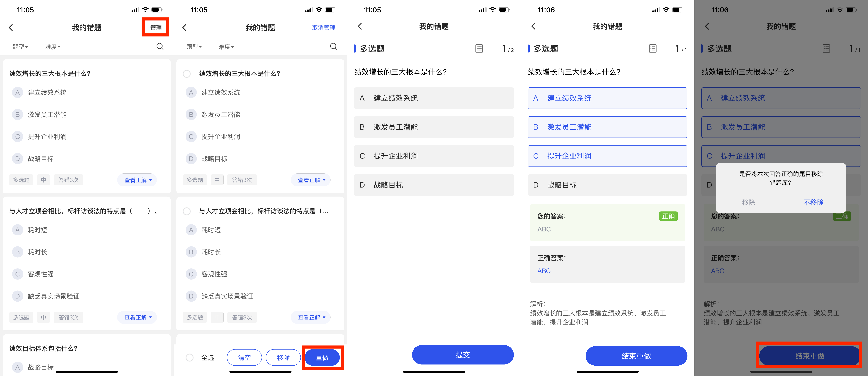The width and height of the screenshot is (868, 376).
Task: Tap the 多选题 heading on the 1/2 question screen
Action: tap(372, 49)
